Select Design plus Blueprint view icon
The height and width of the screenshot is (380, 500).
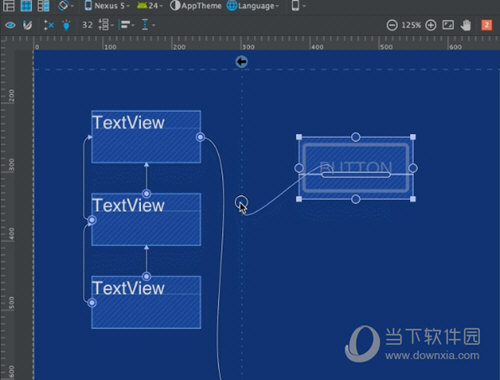tap(43, 5)
